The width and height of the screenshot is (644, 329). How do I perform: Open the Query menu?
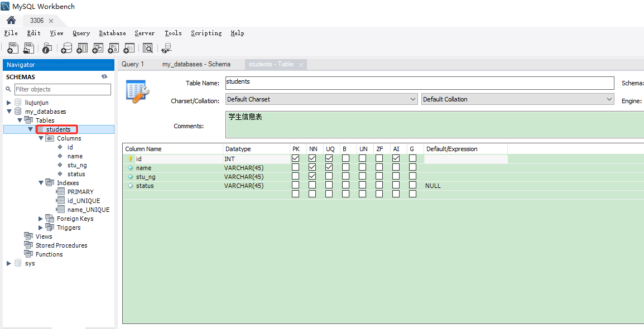(81, 33)
